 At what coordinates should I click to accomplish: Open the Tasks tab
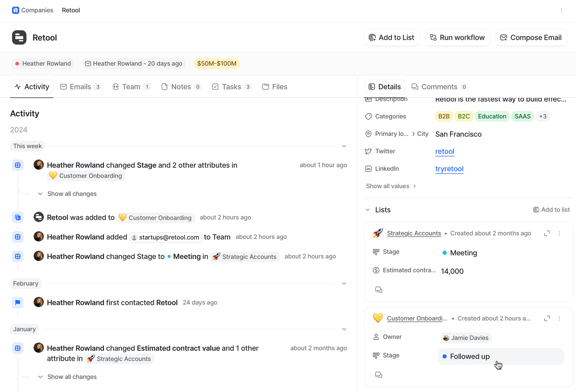(x=231, y=87)
